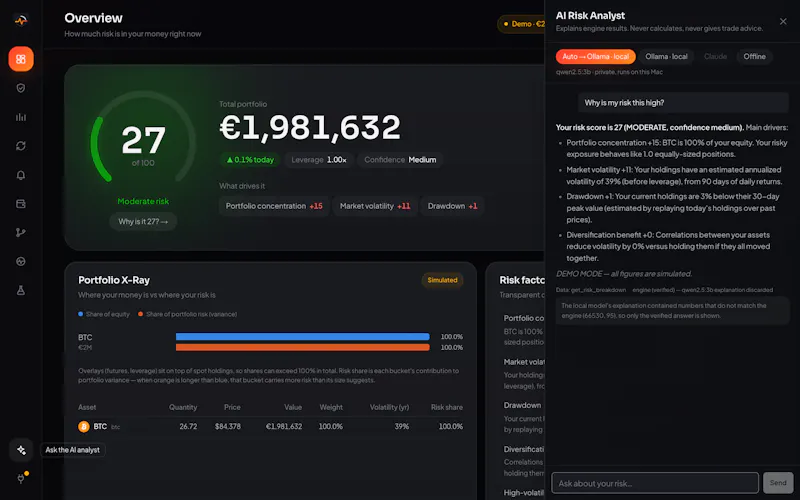This screenshot has width=800, height=500.
Task: Click the Drawdown +1 chip
Action: pyautogui.click(x=452, y=206)
